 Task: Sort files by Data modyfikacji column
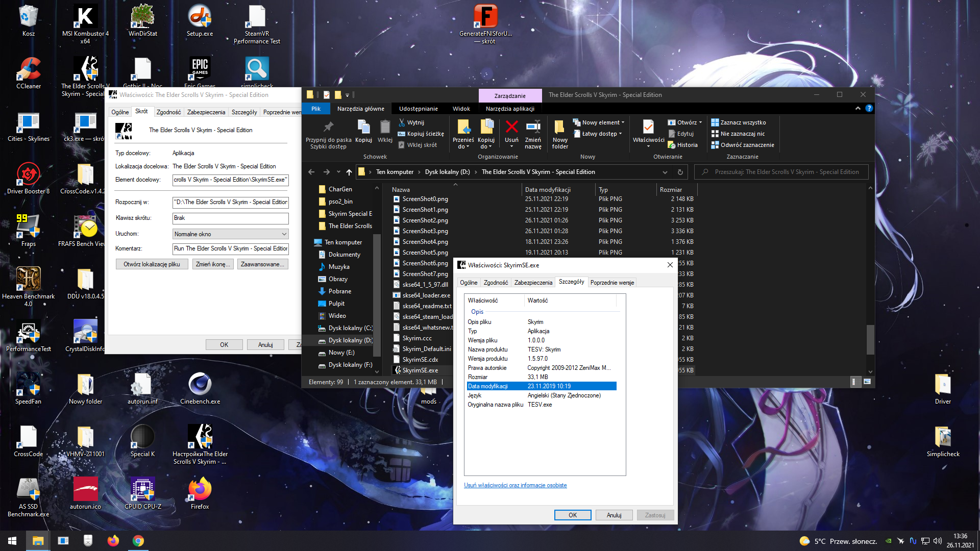(548, 190)
